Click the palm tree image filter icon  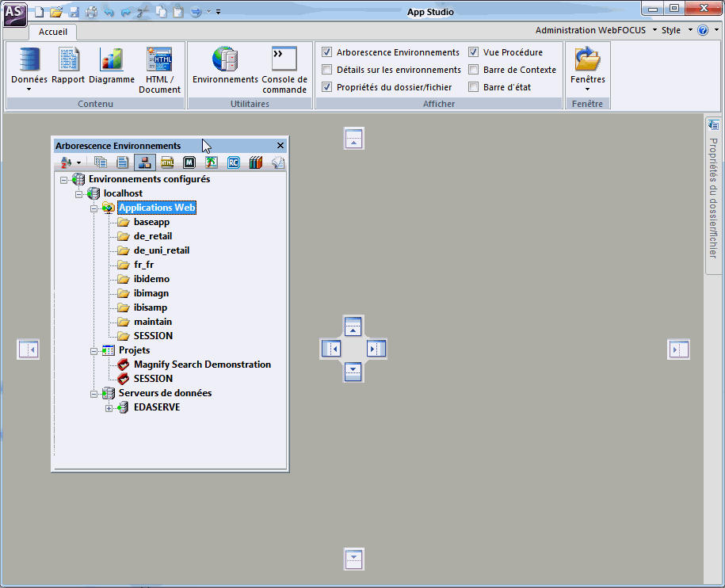pyautogui.click(x=212, y=162)
